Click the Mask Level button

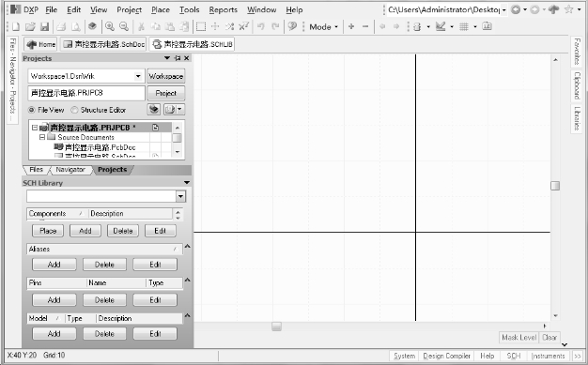click(519, 338)
